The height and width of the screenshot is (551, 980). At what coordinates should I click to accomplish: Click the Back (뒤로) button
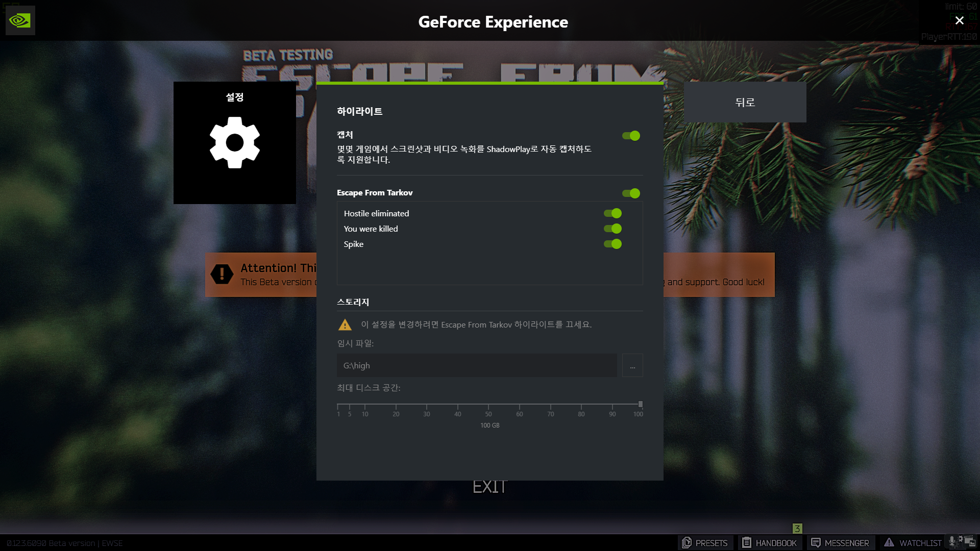pos(745,102)
